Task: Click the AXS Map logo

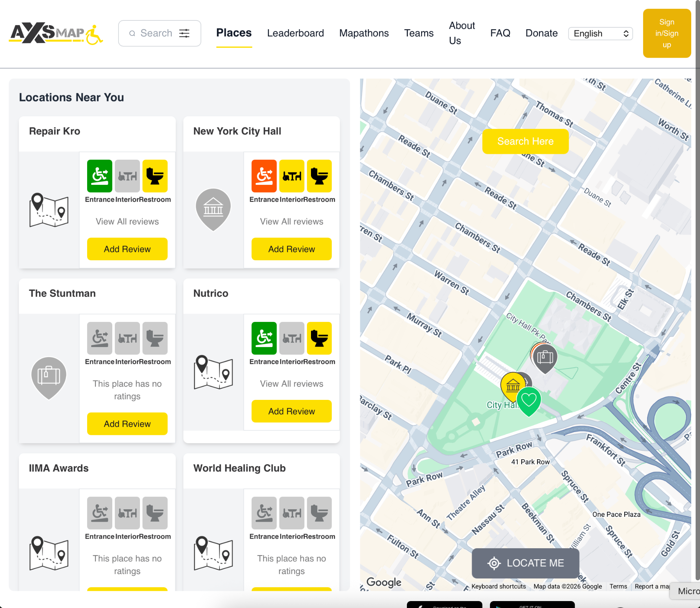Action: coord(56,33)
